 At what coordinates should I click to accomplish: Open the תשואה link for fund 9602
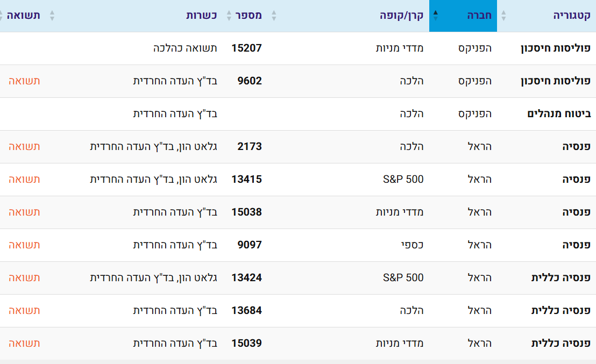click(x=24, y=81)
